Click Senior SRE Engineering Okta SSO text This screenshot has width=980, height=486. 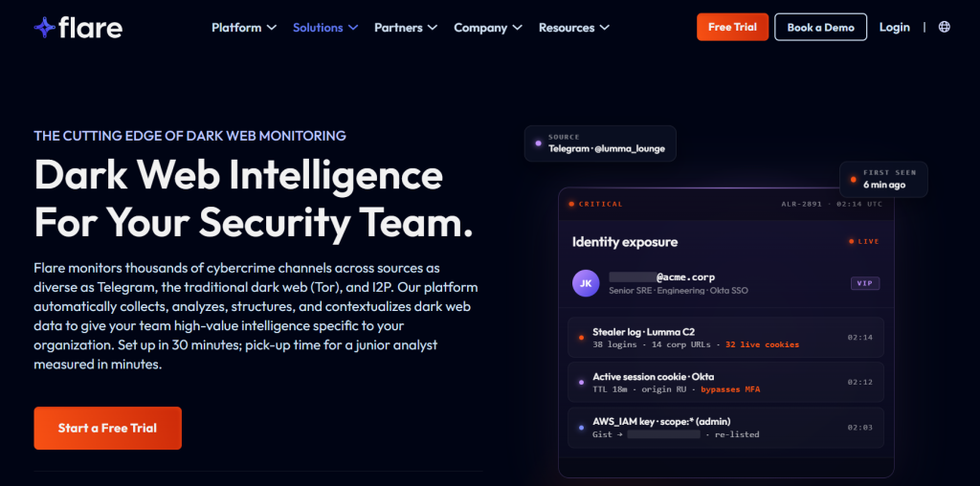click(679, 291)
